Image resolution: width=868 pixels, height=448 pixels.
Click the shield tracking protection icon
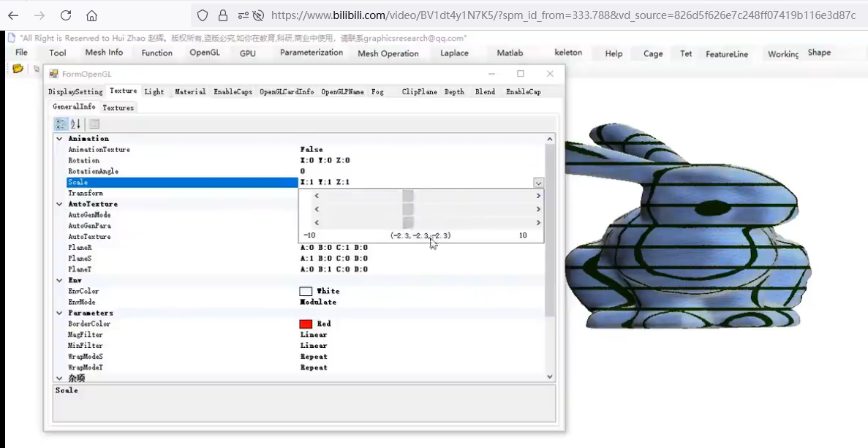pyautogui.click(x=203, y=15)
